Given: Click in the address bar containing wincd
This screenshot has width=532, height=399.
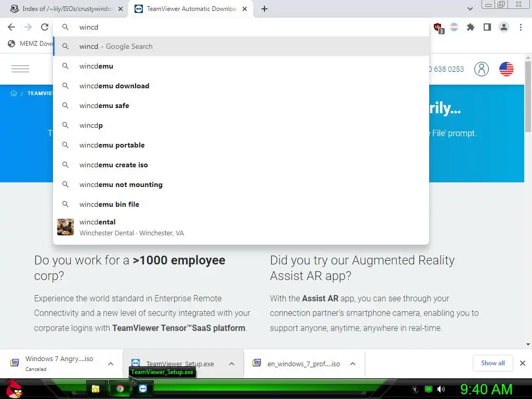Looking at the screenshot, I should pos(241,27).
